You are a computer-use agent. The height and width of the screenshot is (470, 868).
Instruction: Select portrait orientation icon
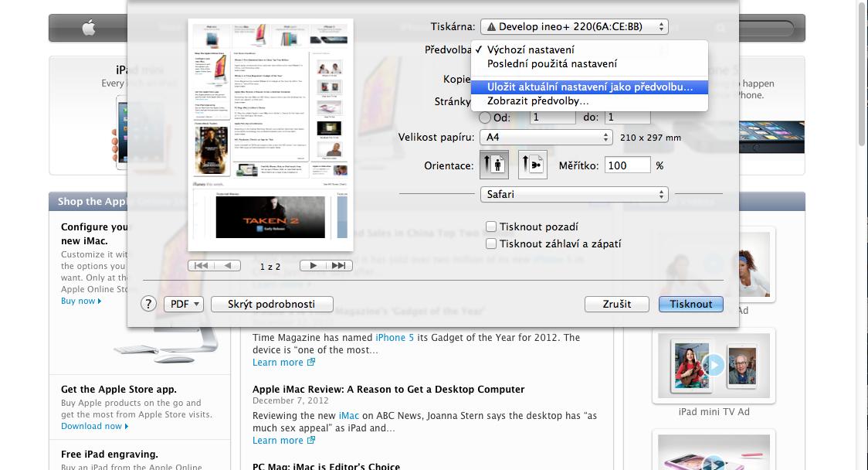(x=494, y=165)
